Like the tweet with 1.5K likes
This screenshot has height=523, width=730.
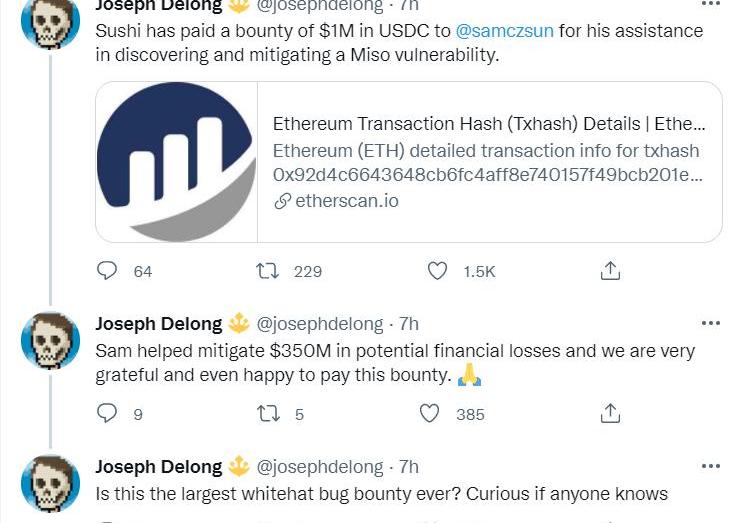[437, 271]
